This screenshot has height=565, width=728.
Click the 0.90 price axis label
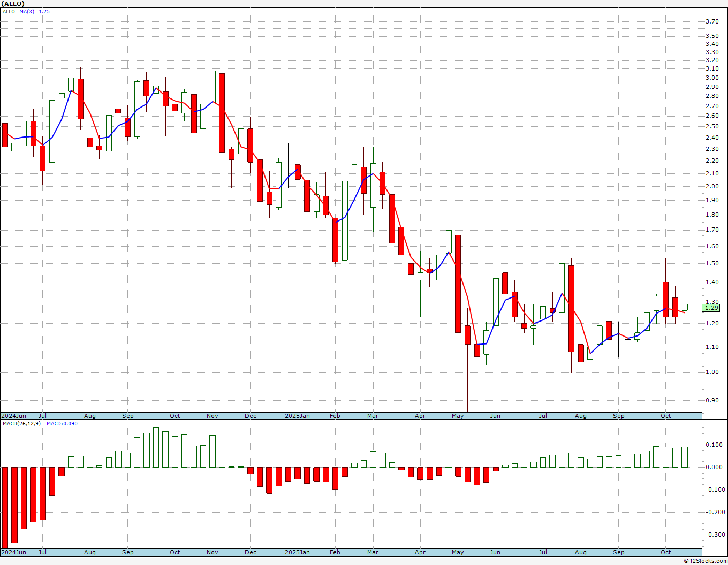click(712, 400)
